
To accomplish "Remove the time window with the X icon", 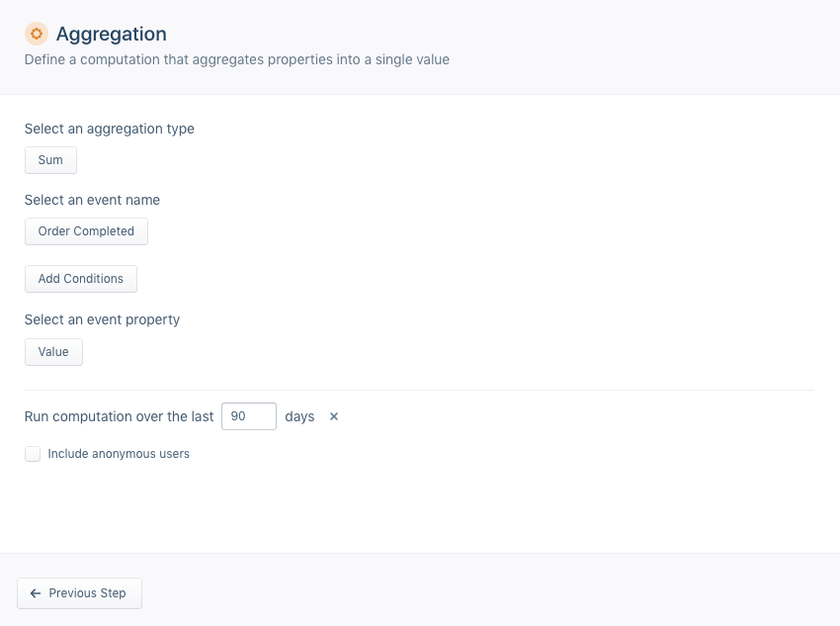I will 334,416.
